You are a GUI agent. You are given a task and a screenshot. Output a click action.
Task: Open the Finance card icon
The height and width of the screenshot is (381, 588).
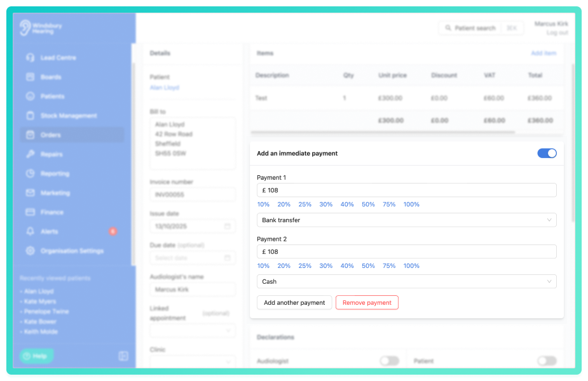click(x=31, y=212)
